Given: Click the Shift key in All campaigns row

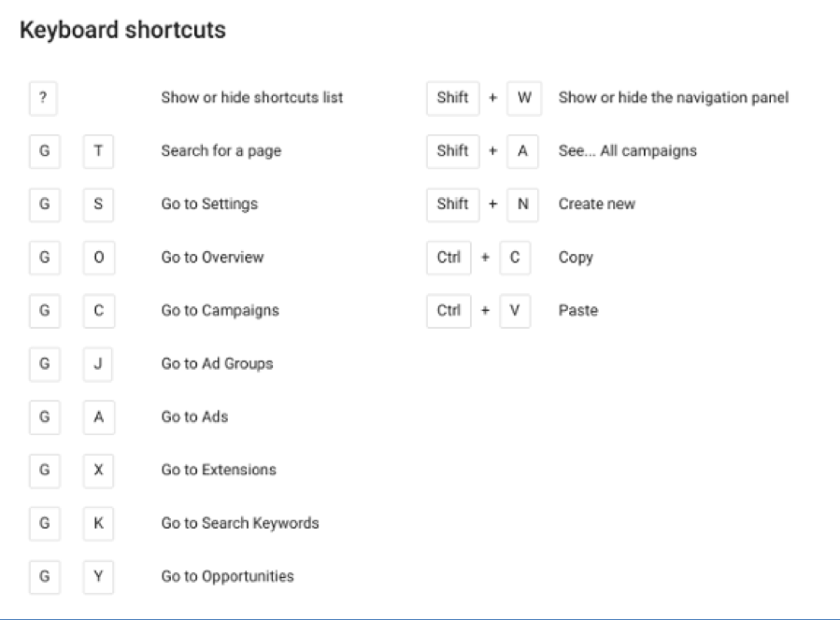Looking at the screenshot, I should click(x=453, y=151).
